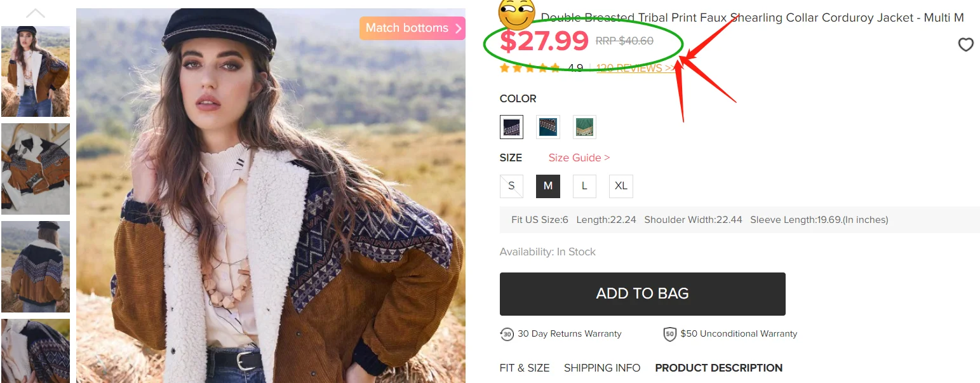The width and height of the screenshot is (980, 383).
Task: Pick the selected size M option
Action: pyautogui.click(x=548, y=186)
